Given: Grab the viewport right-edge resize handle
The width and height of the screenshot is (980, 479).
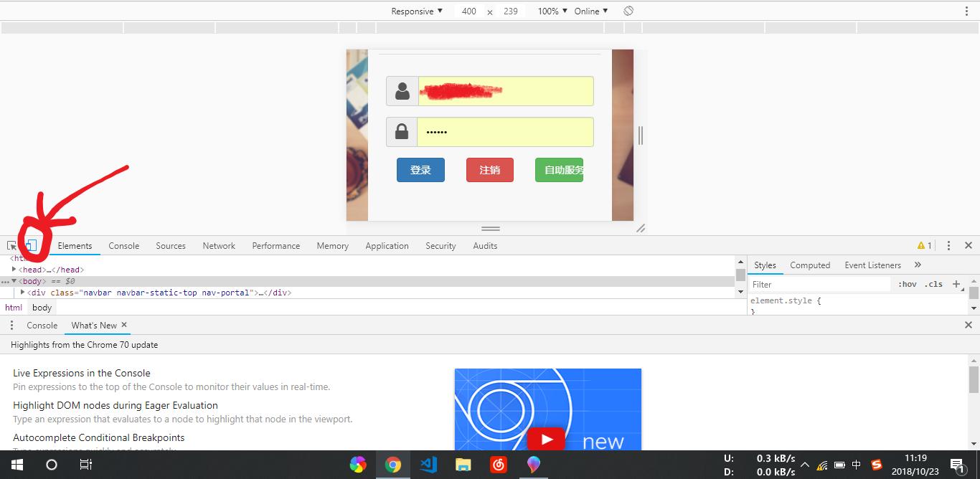Looking at the screenshot, I should coord(640,135).
